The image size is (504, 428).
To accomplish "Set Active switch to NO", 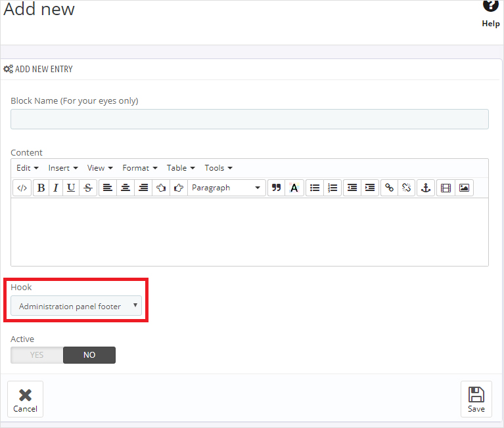I will coord(89,355).
